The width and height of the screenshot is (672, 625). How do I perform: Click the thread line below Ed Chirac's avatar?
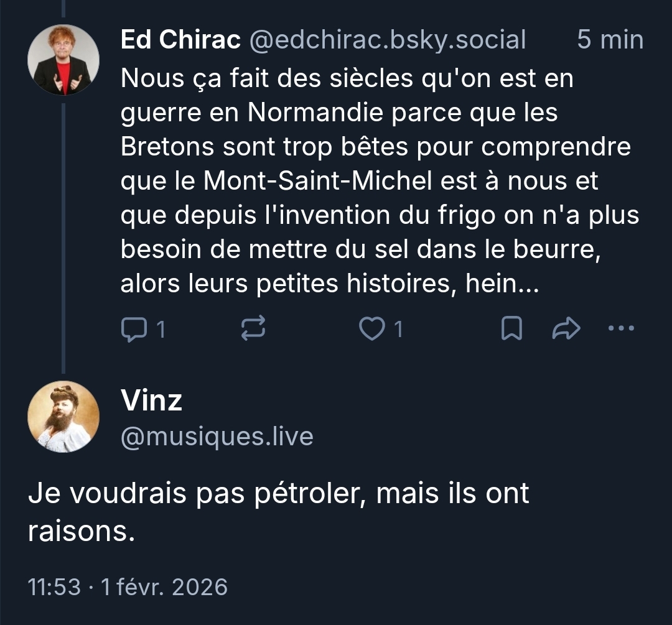click(63, 236)
